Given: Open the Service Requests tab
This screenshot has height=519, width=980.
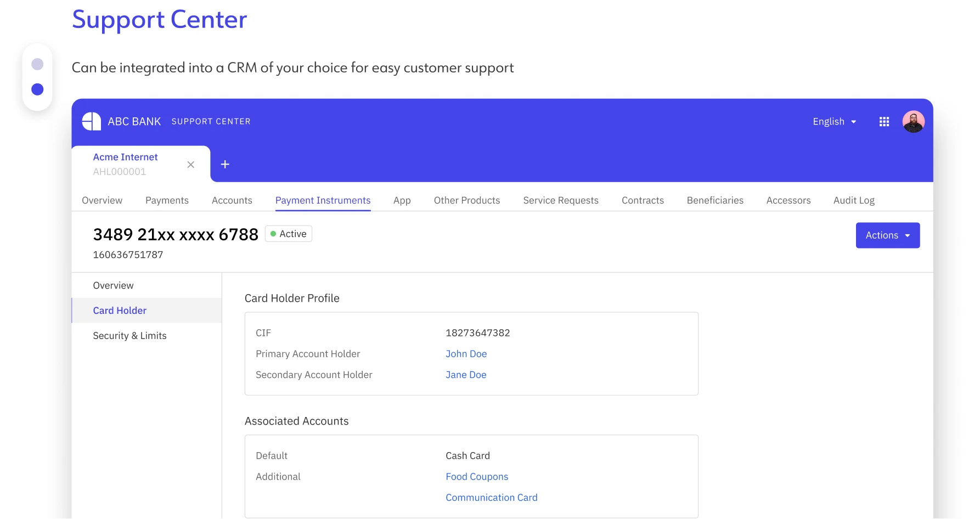Looking at the screenshot, I should click(560, 201).
